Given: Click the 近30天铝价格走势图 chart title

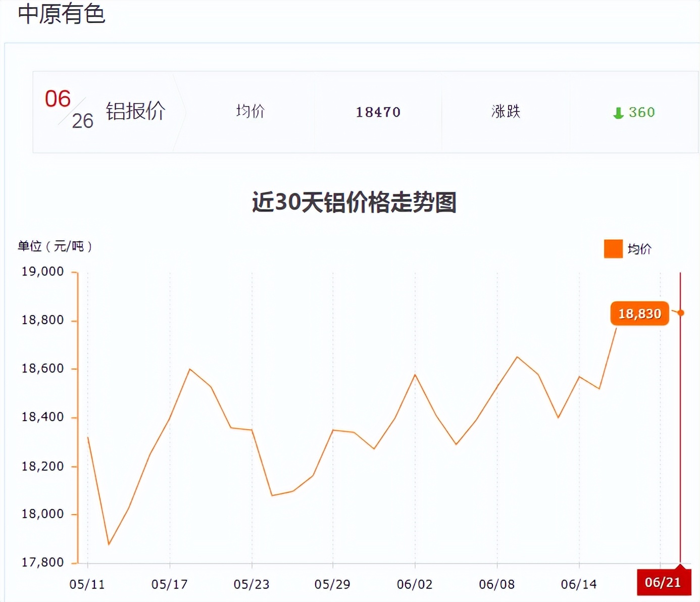Looking at the screenshot, I should pyautogui.click(x=354, y=202).
